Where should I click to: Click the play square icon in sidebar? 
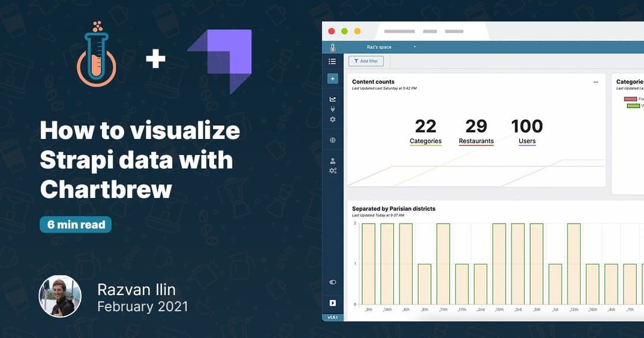click(x=333, y=303)
